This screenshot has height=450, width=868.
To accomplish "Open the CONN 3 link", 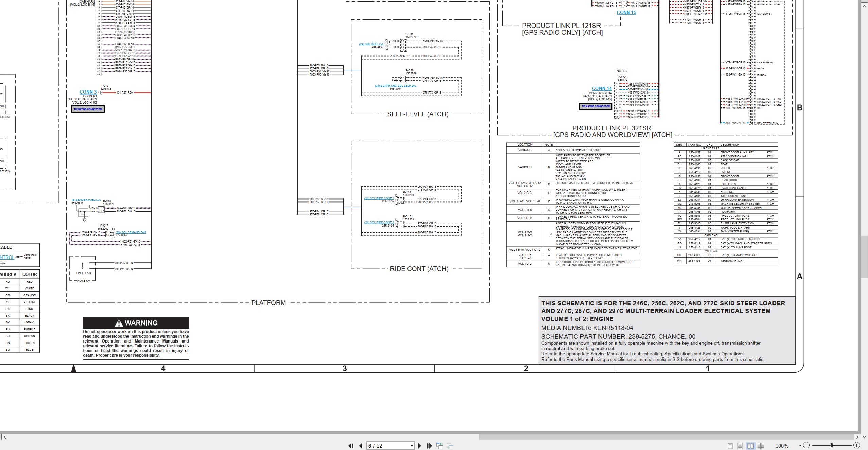I will pyautogui.click(x=88, y=92).
